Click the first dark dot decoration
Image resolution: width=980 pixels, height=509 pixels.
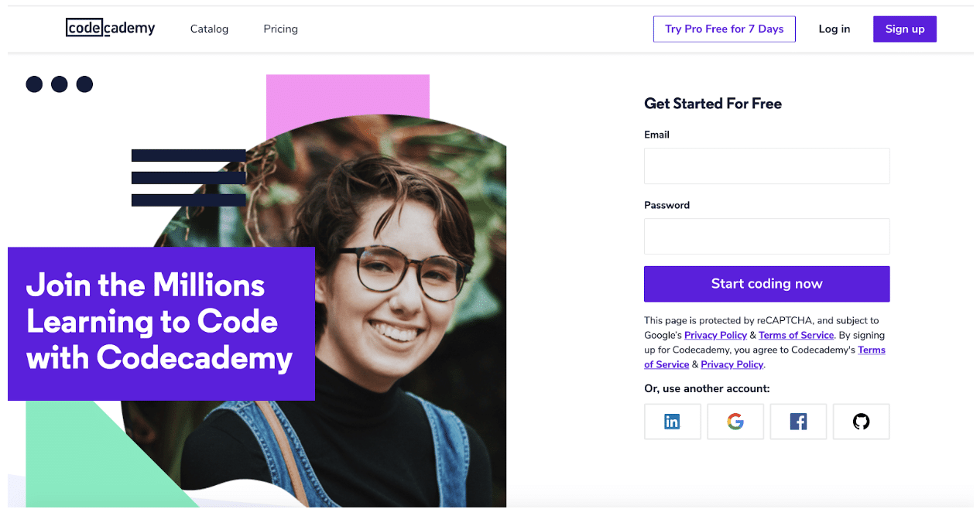pos(34,84)
